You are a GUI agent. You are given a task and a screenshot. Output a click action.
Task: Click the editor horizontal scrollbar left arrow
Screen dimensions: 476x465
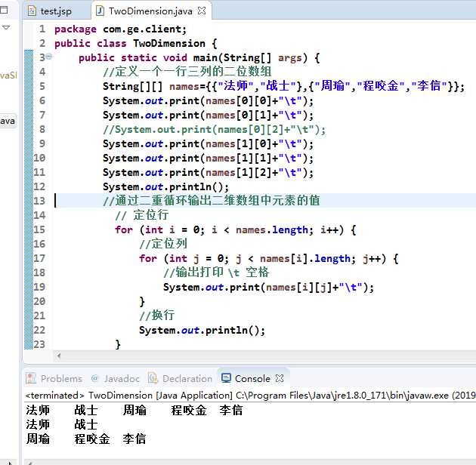(59, 356)
